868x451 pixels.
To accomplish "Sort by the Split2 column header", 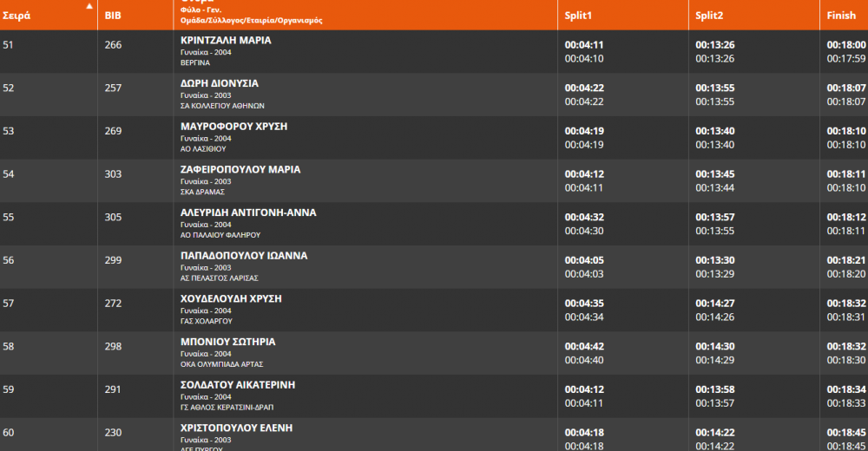I will pos(709,16).
